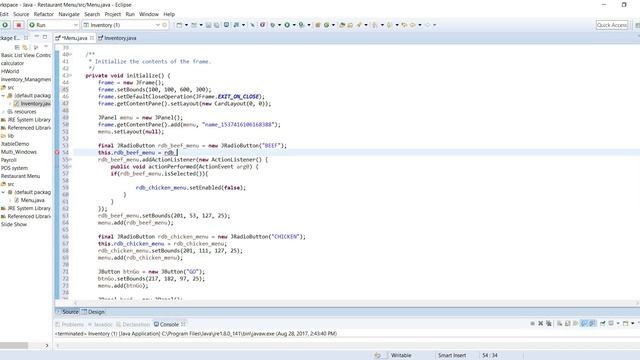The image size is (640, 360).
Task: Collapse the default package under Restaurant Menu
Action: click(3, 192)
